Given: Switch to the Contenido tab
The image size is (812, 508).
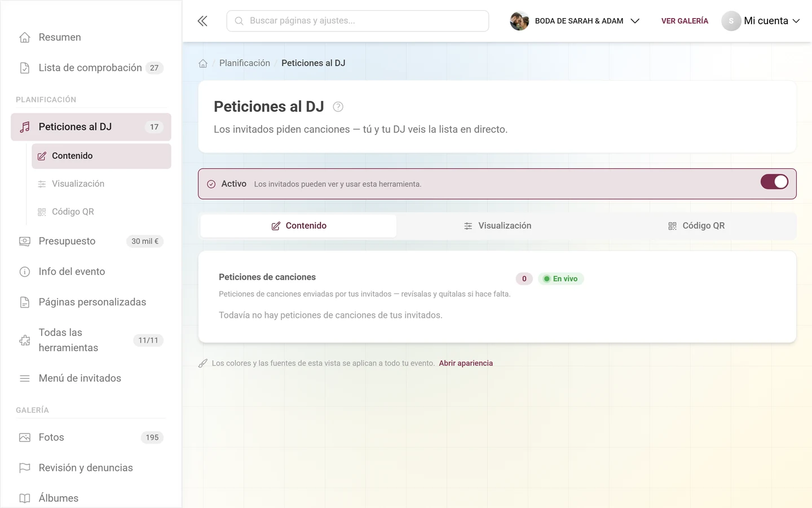Looking at the screenshot, I should coord(299,226).
